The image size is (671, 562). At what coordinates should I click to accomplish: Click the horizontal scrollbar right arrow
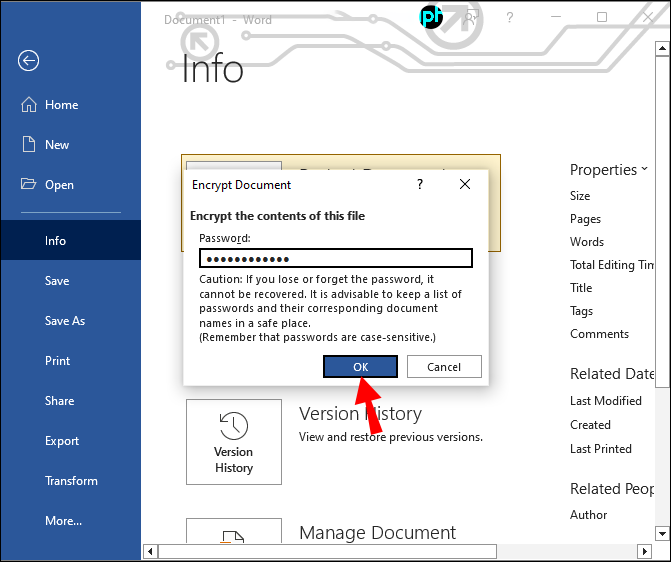pos(644,551)
